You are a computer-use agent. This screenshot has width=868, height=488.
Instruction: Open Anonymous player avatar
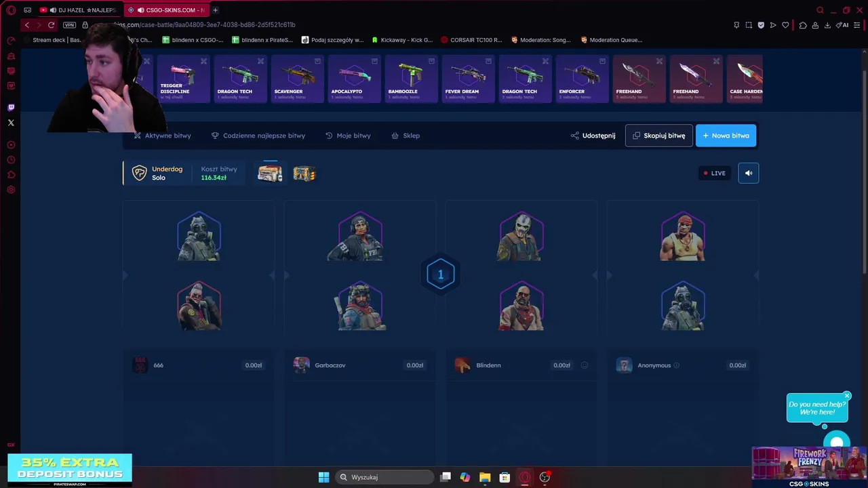624,365
